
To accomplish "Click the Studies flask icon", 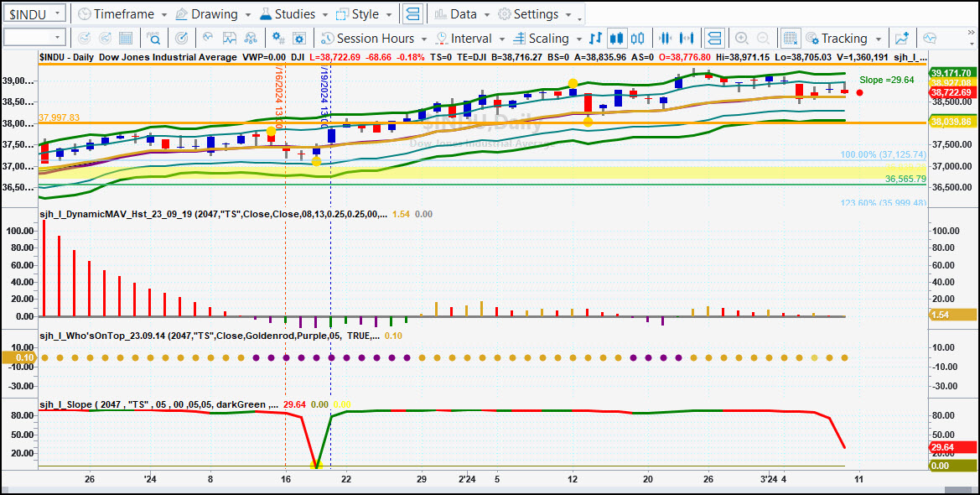I will (265, 13).
